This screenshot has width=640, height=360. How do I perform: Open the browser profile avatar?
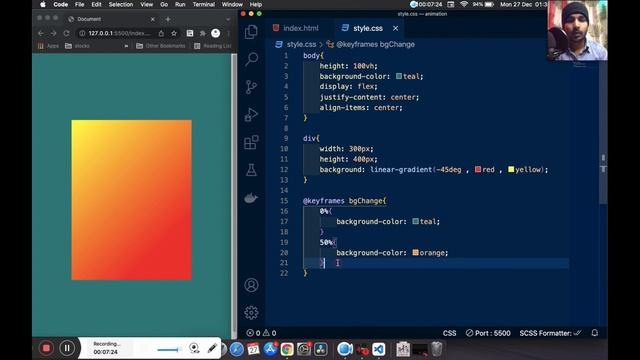click(x=216, y=33)
